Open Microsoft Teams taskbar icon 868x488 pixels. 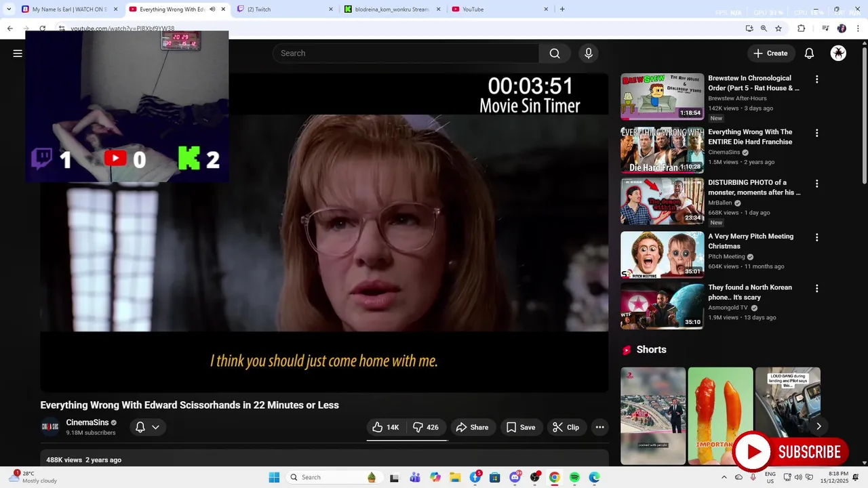click(x=415, y=477)
